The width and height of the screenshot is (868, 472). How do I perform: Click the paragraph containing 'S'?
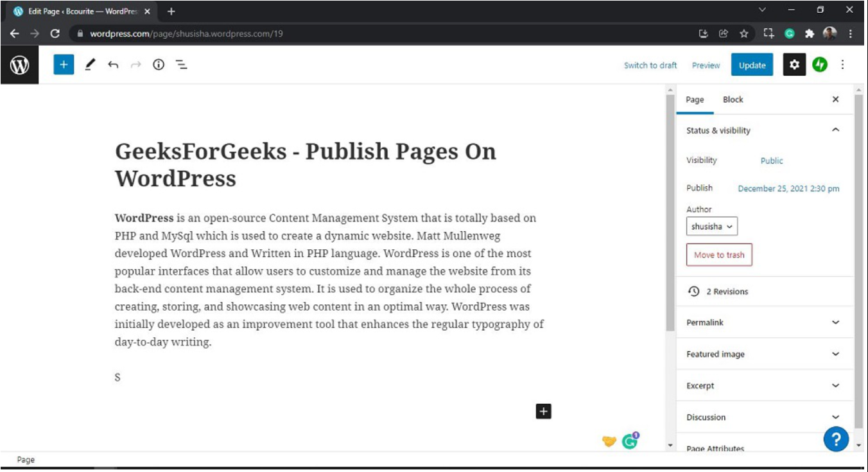point(117,378)
